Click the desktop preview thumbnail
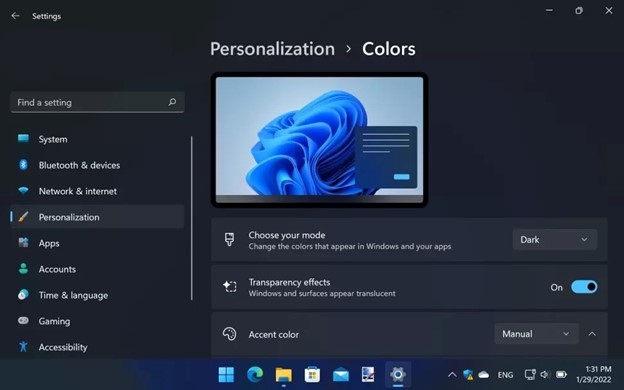This screenshot has width=624, height=390. (x=320, y=140)
